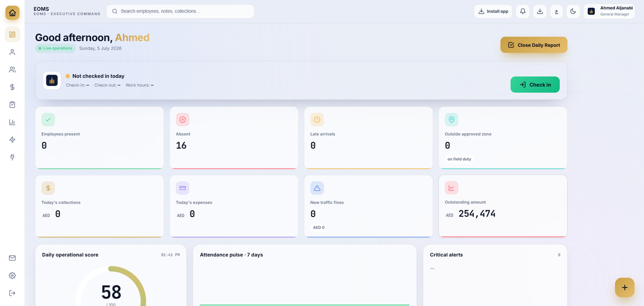
Task: Open the Today's collections card
Action: pos(99,206)
